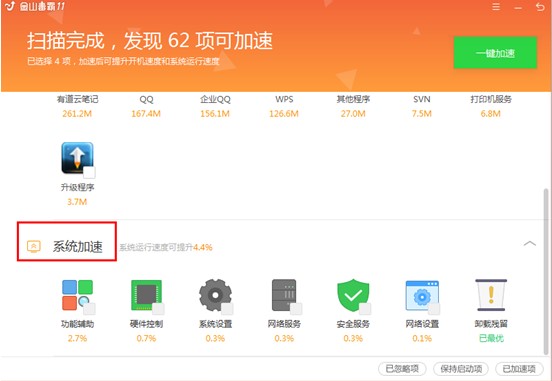552x381 pixels.
Task: Click the 7.5M memory value
Action: pos(421,114)
